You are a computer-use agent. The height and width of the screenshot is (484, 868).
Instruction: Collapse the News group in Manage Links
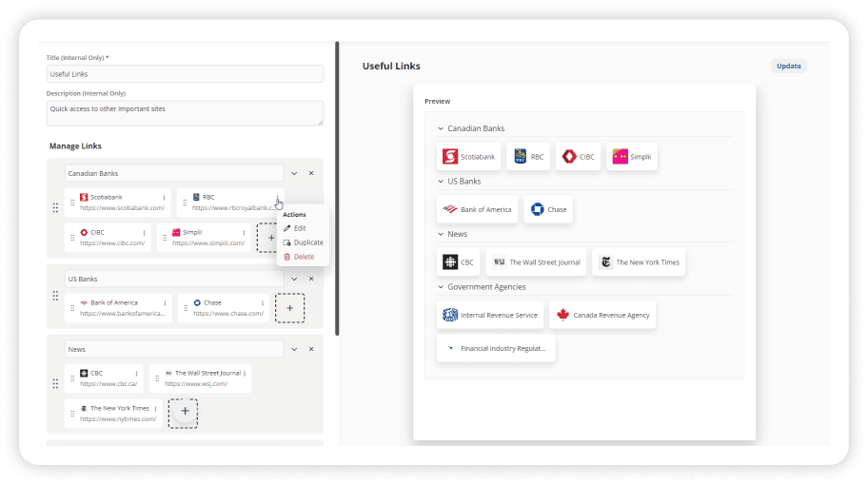pos(294,349)
